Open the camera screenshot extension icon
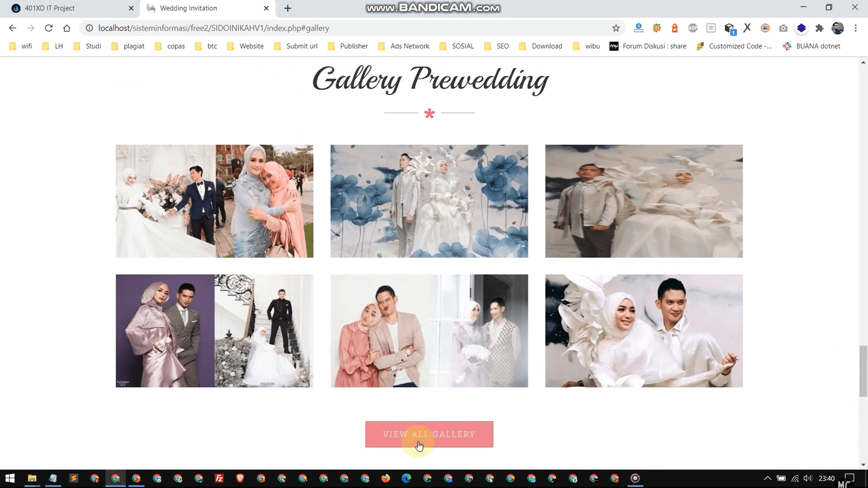The image size is (868, 488). (783, 28)
